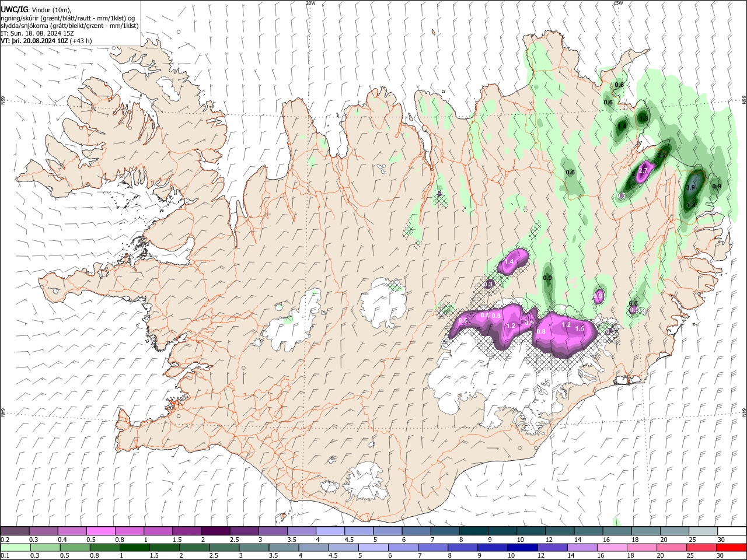The width and height of the screenshot is (747, 560).
Task: Click the 0.6 value at the northeast coast tip
Action: (x=619, y=85)
